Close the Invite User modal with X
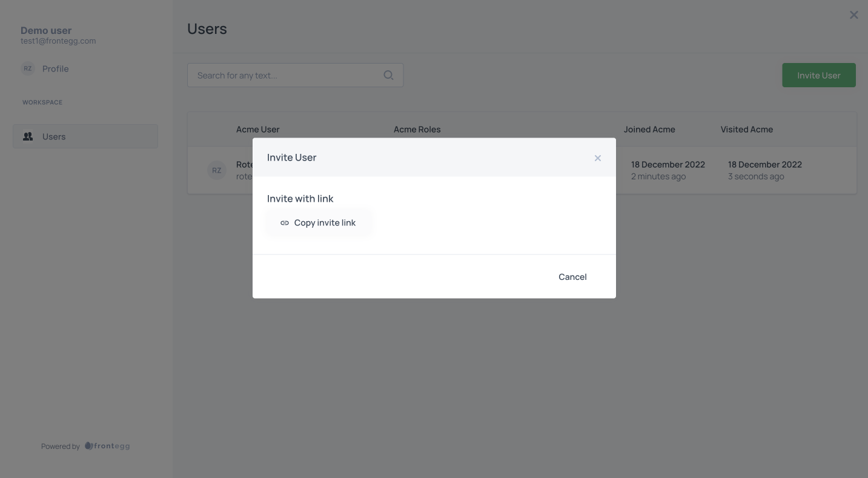Screen dimensions: 868x478 point(598,158)
